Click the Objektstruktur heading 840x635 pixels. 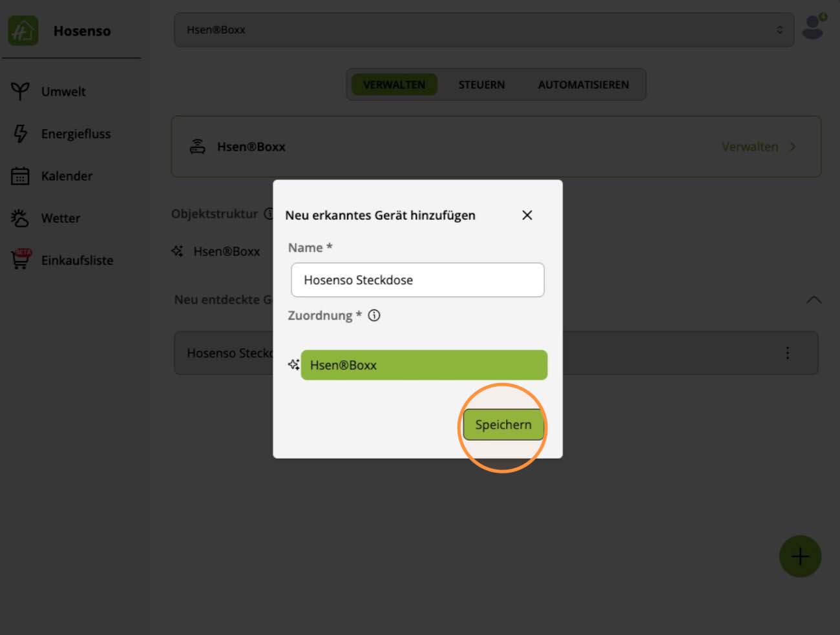tap(215, 214)
